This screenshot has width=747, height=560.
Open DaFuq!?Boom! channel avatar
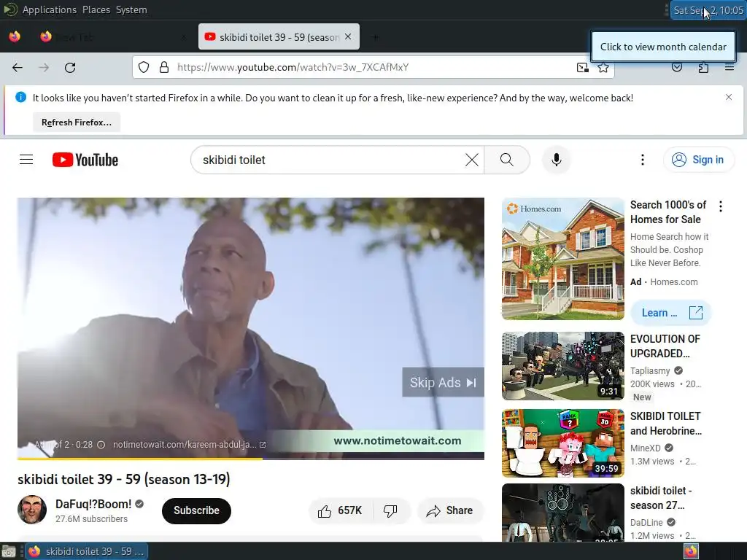pos(32,510)
